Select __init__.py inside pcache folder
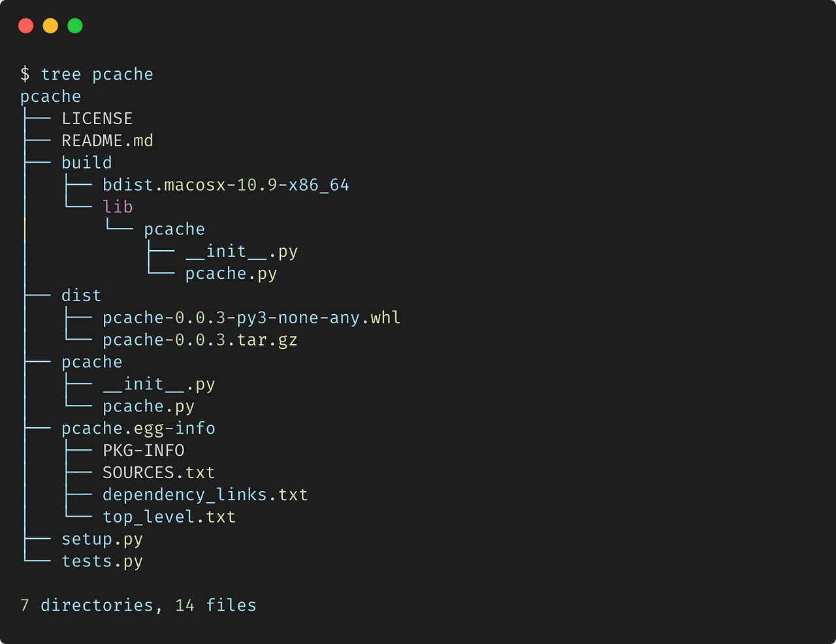This screenshot has height=644, width=836. (x=158, y=383)
